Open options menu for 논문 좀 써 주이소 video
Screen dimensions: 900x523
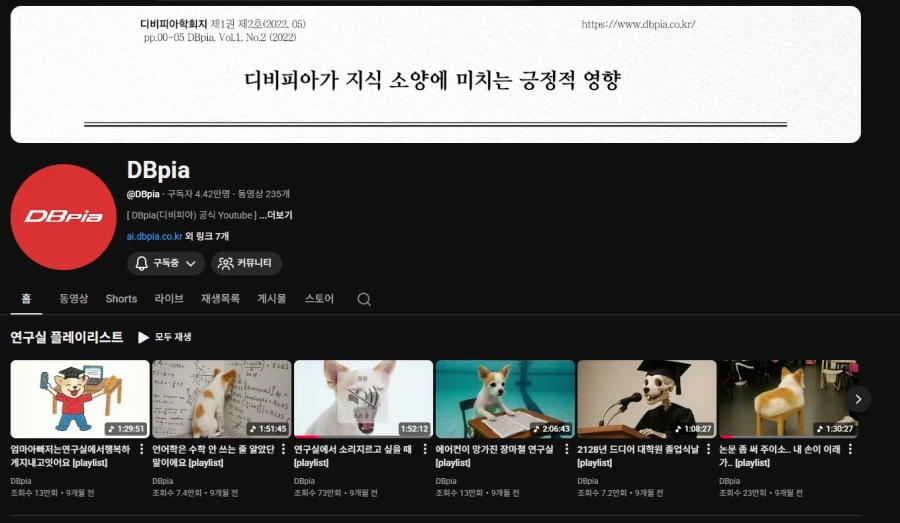tap(850, 449)
